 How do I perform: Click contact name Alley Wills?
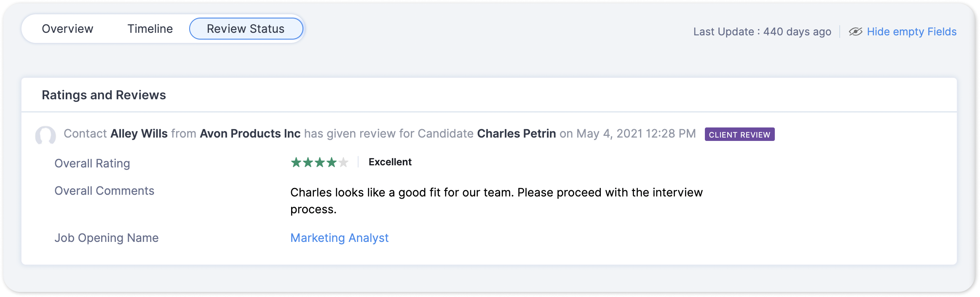point(139,134)
